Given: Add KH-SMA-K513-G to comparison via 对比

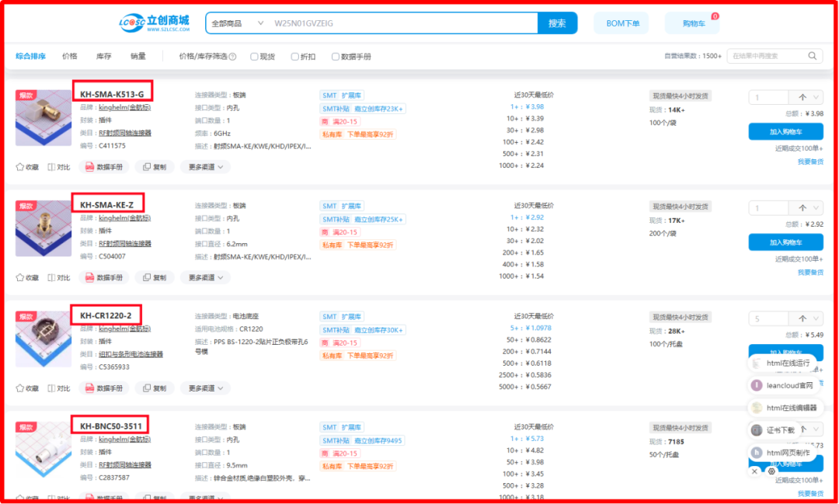Looking at the screenshot, I should [59, 167].
